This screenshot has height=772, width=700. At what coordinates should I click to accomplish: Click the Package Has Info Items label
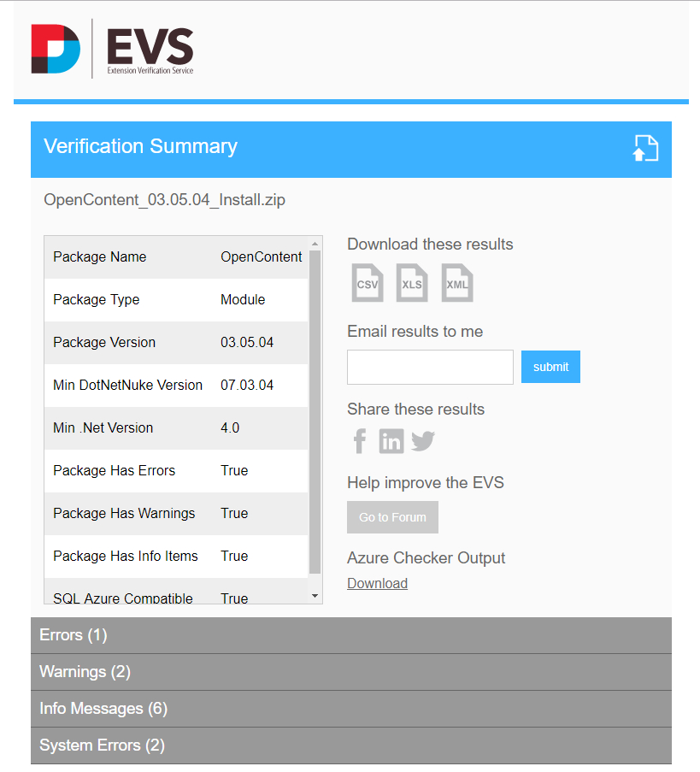126,556
